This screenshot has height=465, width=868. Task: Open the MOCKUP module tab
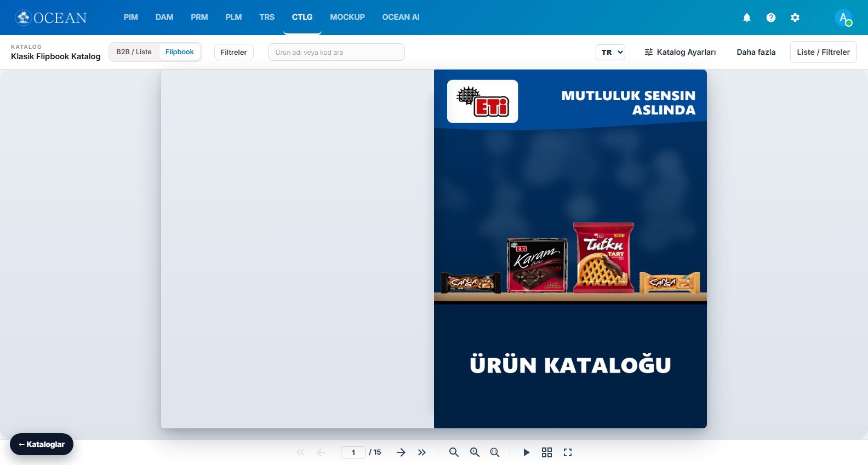[x=347, y=17]
